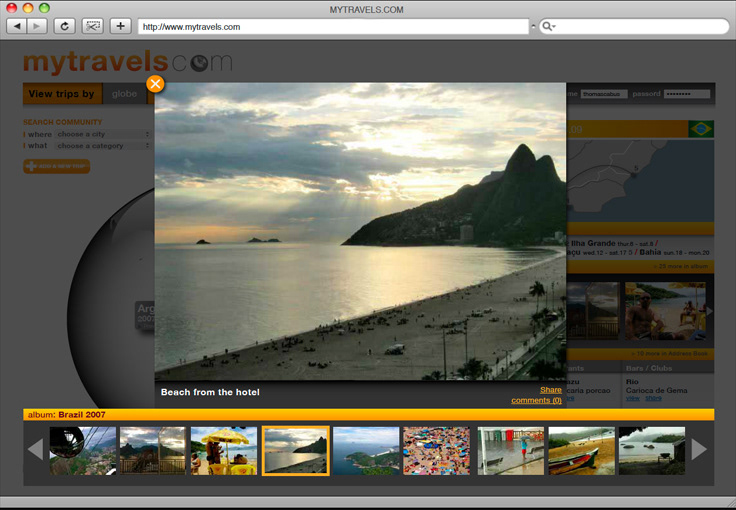Open the yellow umbrella beach thumbnail
The height and width of the screenshot is (510, 736).
(x=224, y=451)
